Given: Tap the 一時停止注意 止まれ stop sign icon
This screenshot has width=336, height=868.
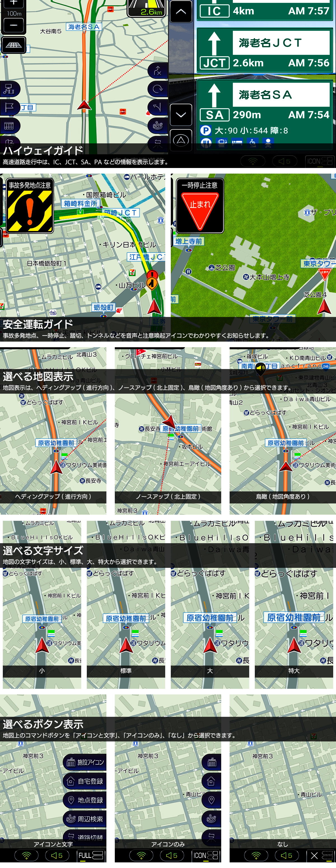Looking at the screenshot, I should pos(200,206).
